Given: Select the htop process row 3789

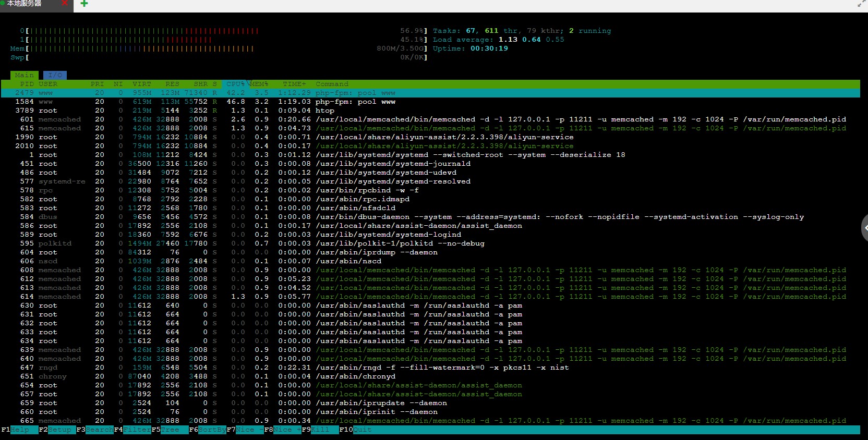Looking at the screenshot, I should pos(430,111).
